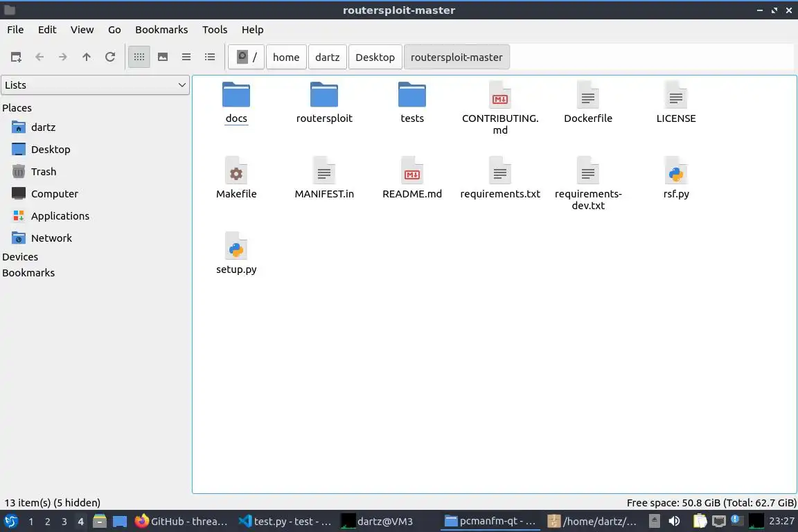Screen dimensions: 798x532
Task: Open the View menu
Action: 82,30
